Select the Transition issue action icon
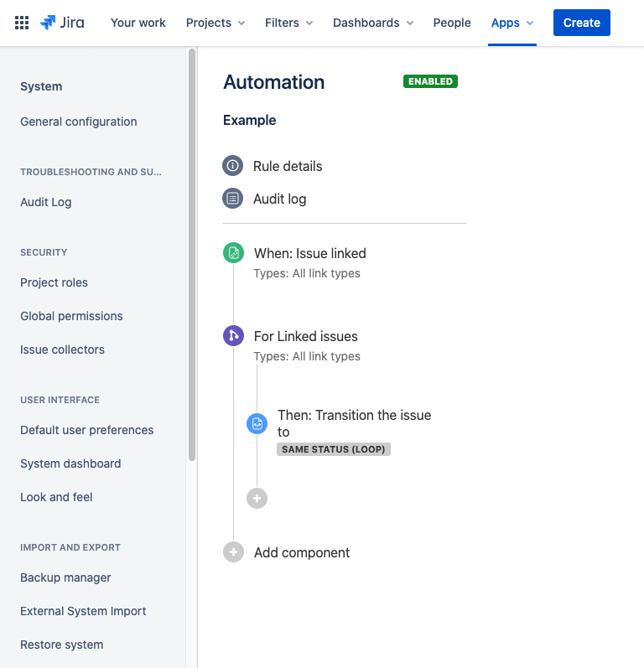 pos(257,423)
